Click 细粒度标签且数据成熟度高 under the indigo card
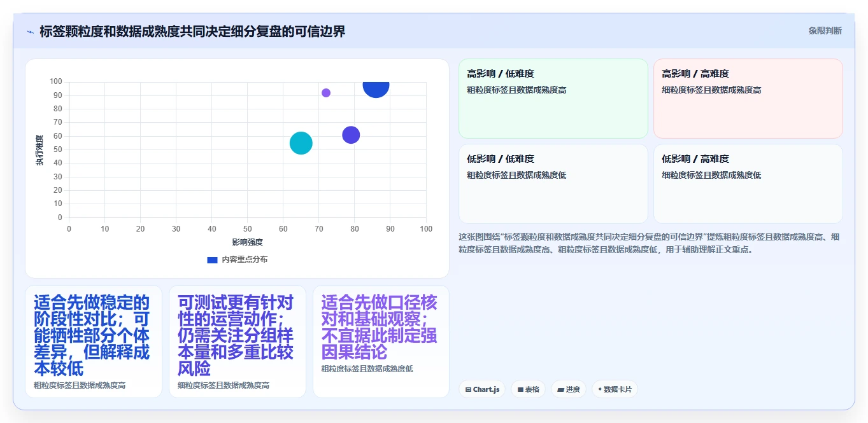 coord(224,385)
